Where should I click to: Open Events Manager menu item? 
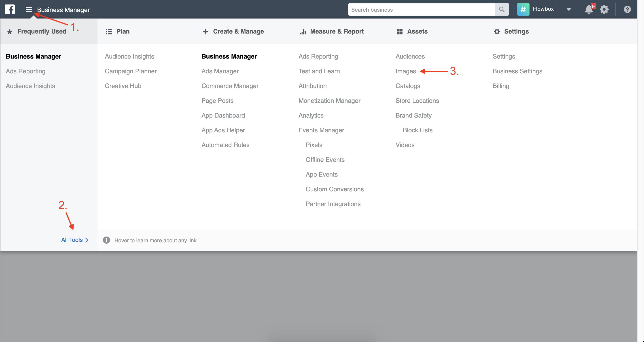tap(321, 130)
